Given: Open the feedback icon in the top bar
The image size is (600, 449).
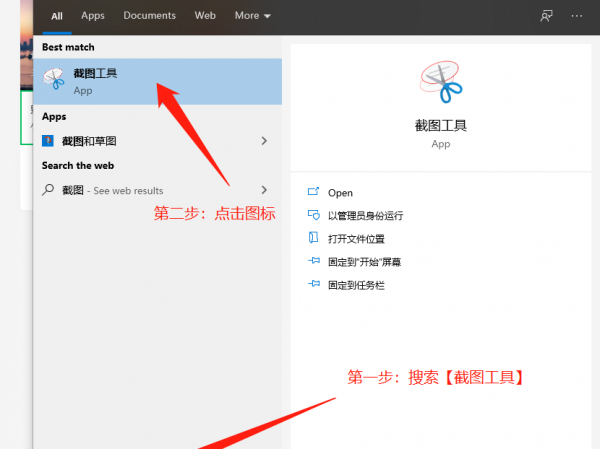Looking at the screenshot, I should [x=546, y=16].
